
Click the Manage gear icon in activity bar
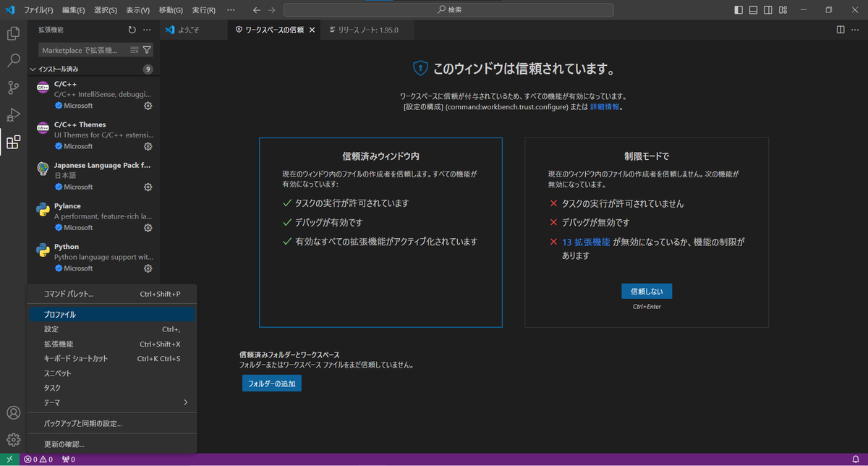(13, 439)
